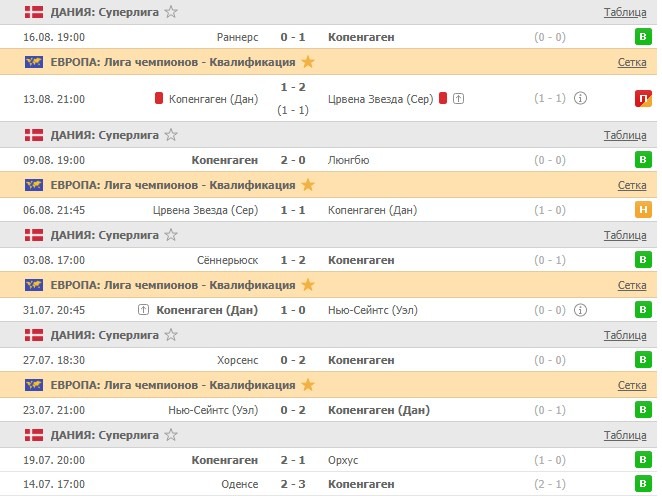The image size is (662, 496).
Task: Open Таблица link above Копенгаген – Орхус match
Action: 625,435
